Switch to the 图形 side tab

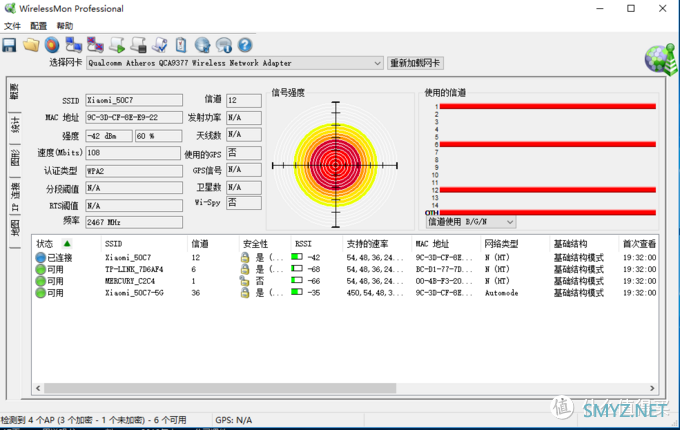tap(14, 157)
